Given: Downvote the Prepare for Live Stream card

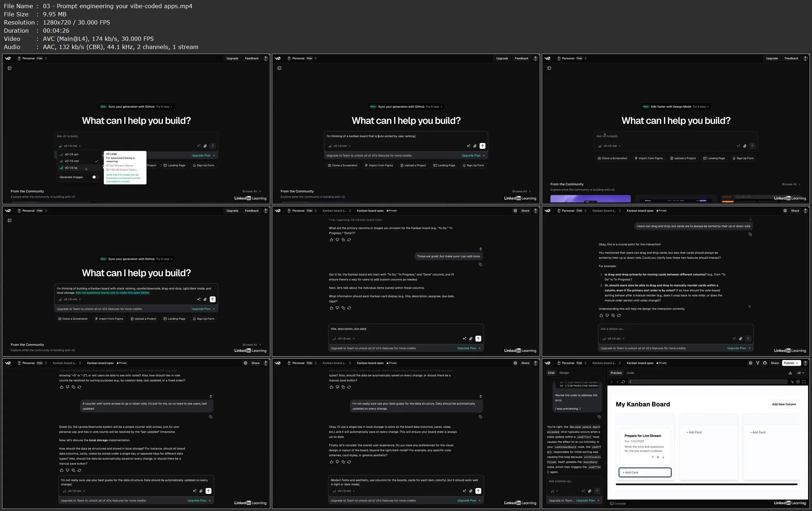Looking at the screenshot, I should 663,457.
